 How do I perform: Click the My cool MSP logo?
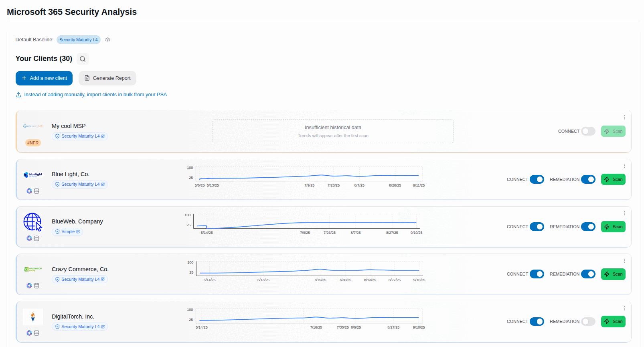tap(33, 126)
